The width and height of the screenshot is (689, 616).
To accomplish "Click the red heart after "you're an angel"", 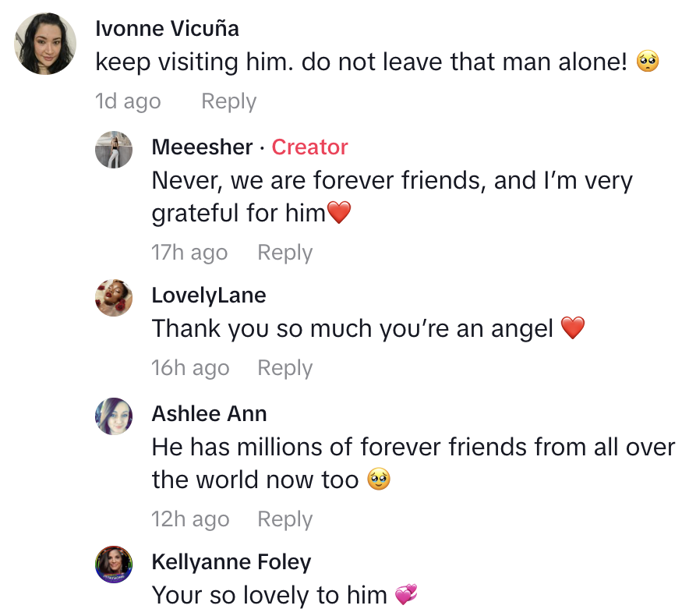I will pos(573,329).
